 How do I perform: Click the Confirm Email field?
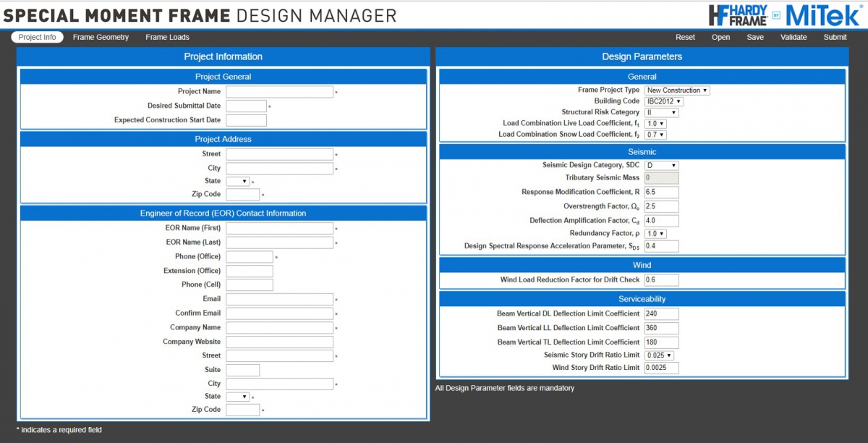pyautogui.click(x=279, y=313)
